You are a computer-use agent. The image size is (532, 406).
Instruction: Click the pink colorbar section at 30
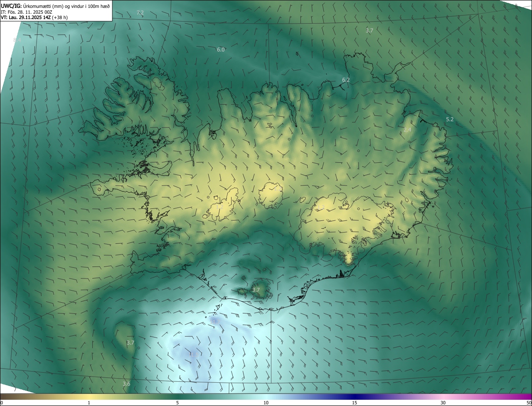(x=443, y=397)
